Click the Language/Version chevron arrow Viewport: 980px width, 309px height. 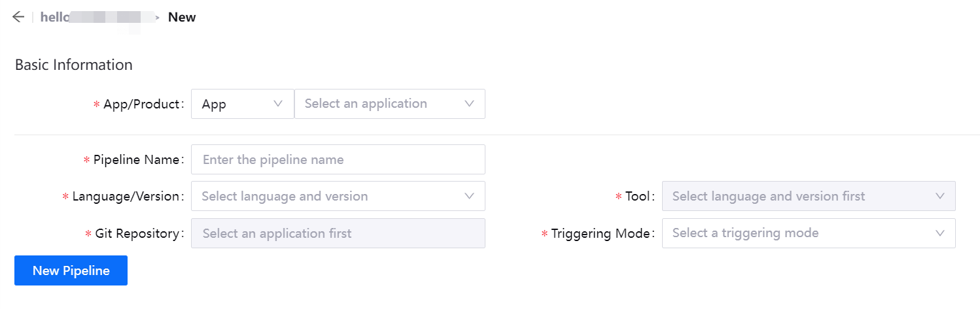469,196
